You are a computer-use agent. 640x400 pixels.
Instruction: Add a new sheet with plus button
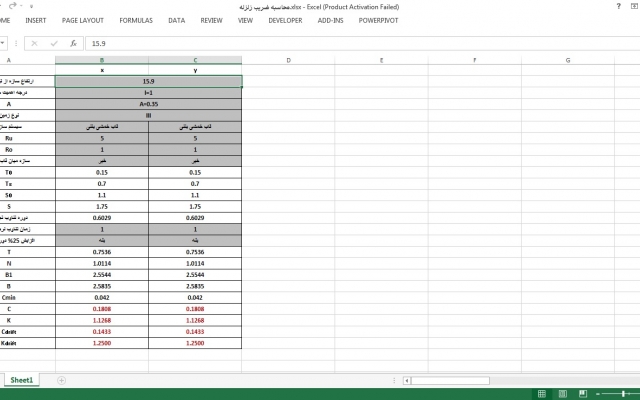pos(61,380)
